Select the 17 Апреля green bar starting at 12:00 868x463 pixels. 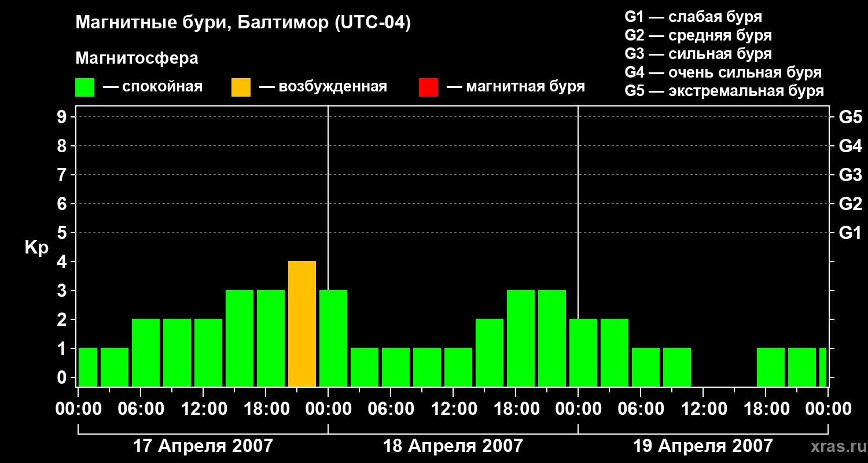pos(208,353)
